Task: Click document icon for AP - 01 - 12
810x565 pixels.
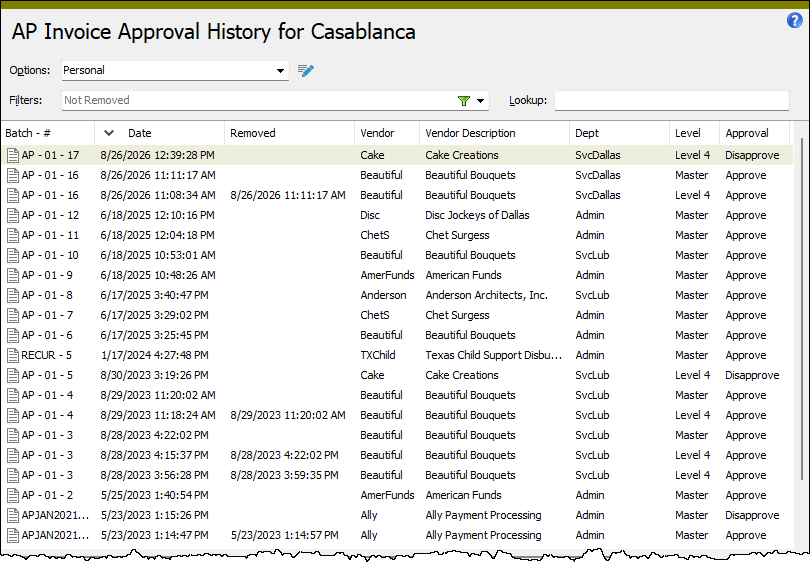Action: (x=13, y=215)
